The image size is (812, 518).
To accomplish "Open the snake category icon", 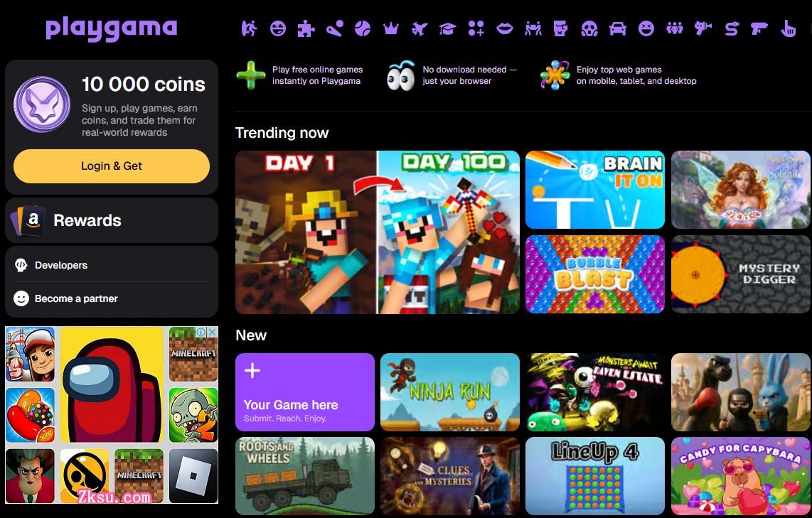I will point(731,28).
